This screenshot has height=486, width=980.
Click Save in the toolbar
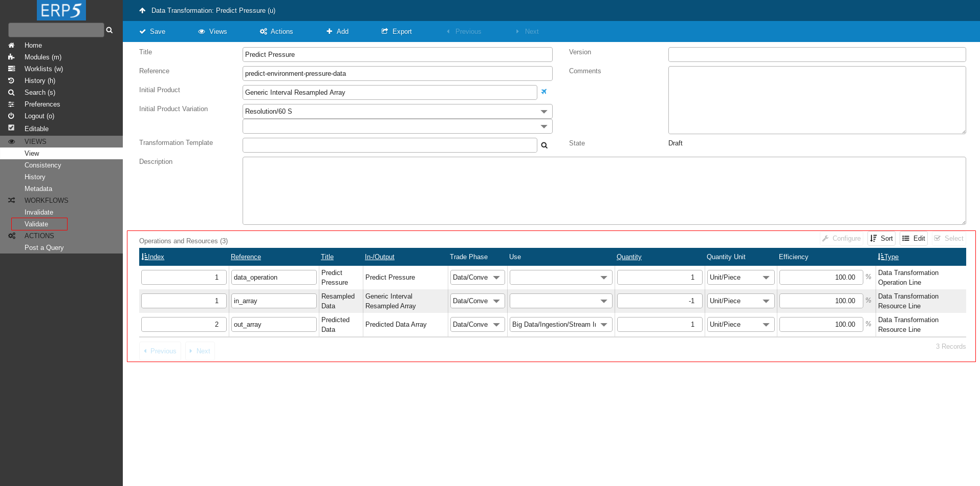click(153, 31)
